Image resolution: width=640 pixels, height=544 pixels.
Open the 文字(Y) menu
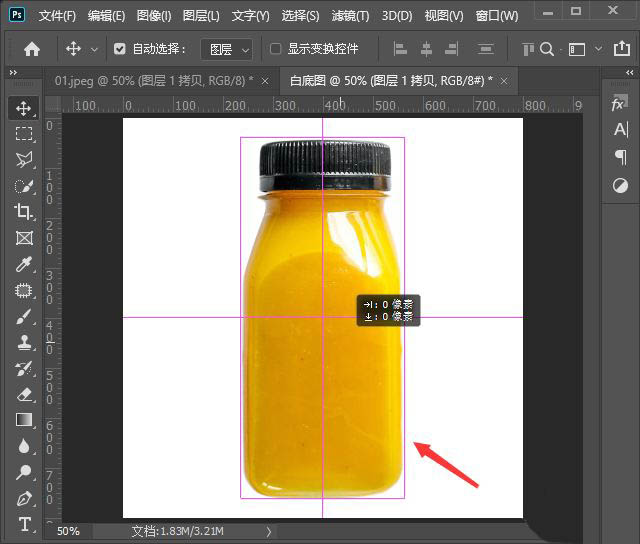pos(251,16)
